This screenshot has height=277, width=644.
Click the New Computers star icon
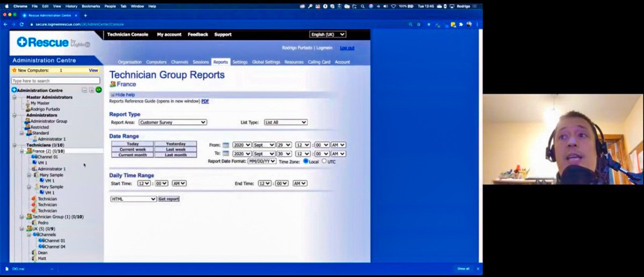(14, 70)
